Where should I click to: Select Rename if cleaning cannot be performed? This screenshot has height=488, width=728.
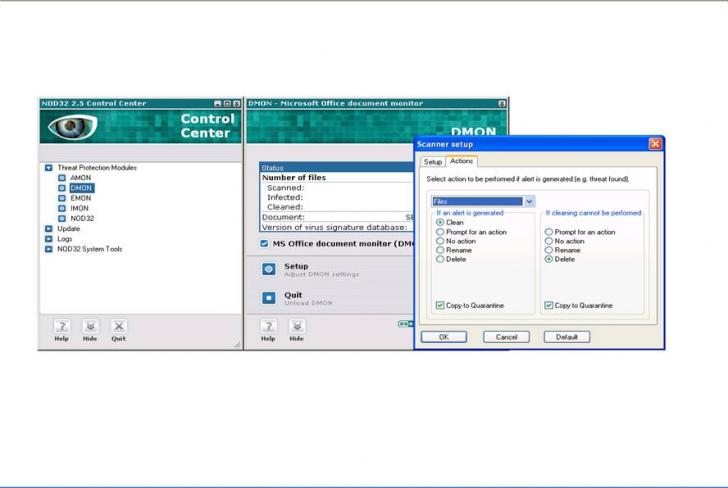point(548,250)
